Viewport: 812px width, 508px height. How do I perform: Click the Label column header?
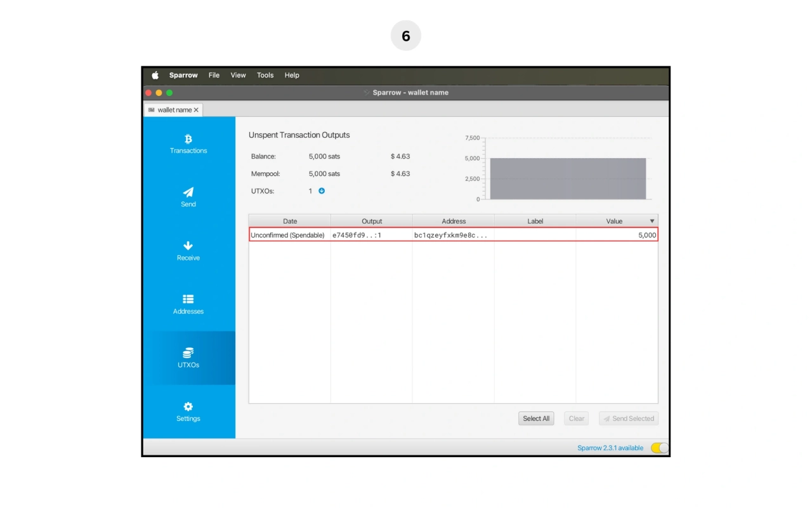tap(535, 221)
